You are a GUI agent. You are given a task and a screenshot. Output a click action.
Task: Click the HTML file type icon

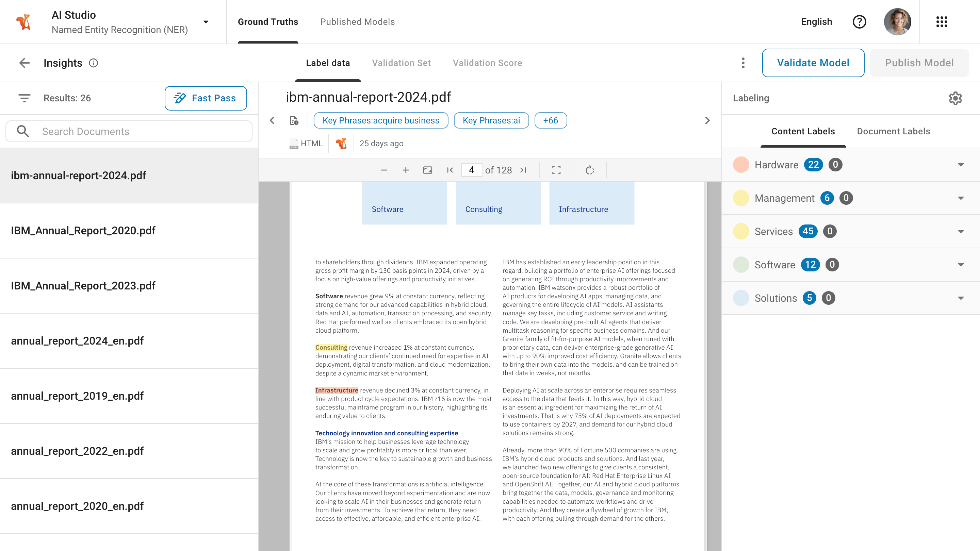pyautogui.click(x=294, y=143)
